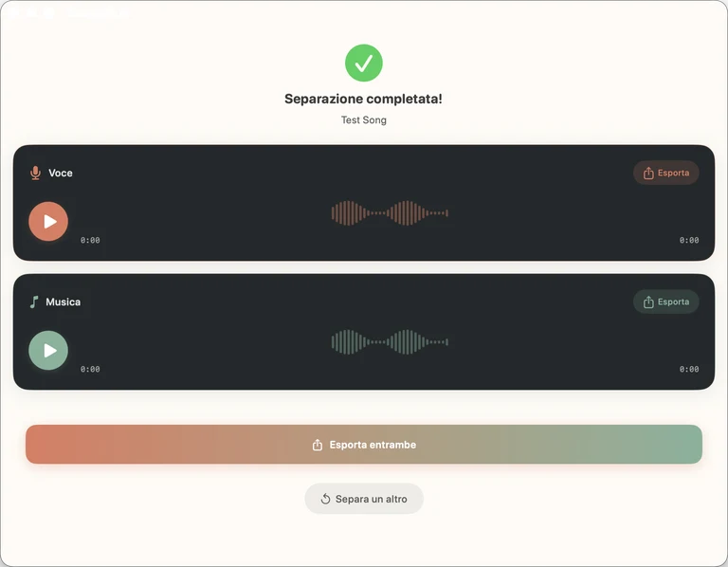
Task: Export the Musica track with Esporta
Action: [x=665, y=302]
